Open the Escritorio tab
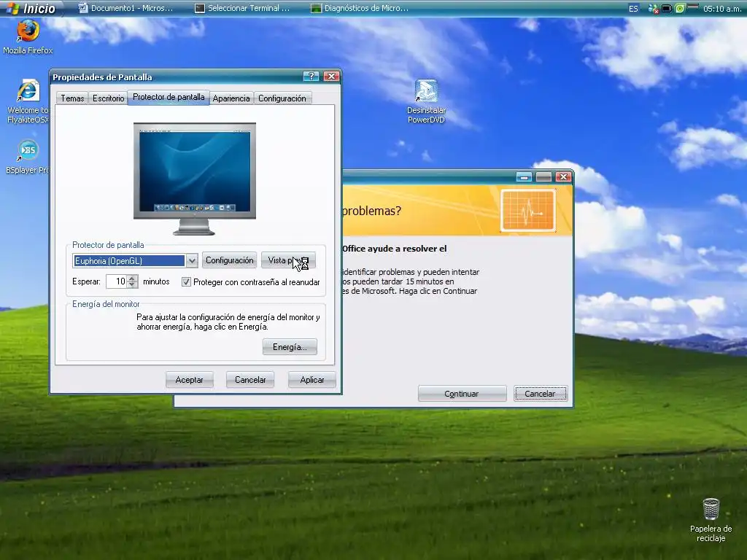 coord(108,98)
